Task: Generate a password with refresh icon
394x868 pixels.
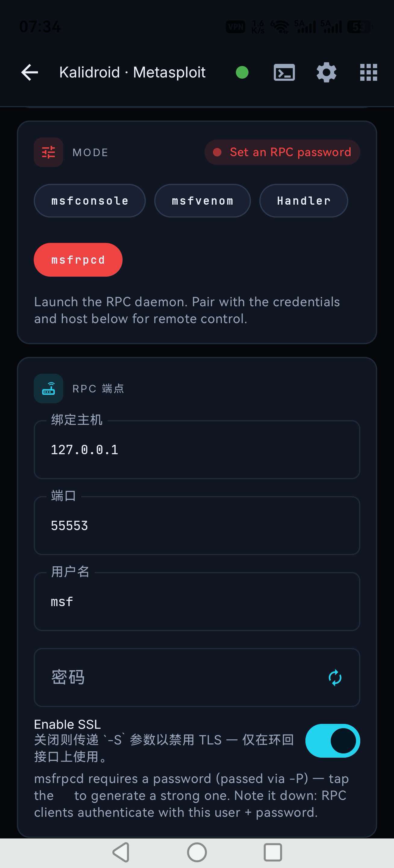Action: click(x=335, y=678)
